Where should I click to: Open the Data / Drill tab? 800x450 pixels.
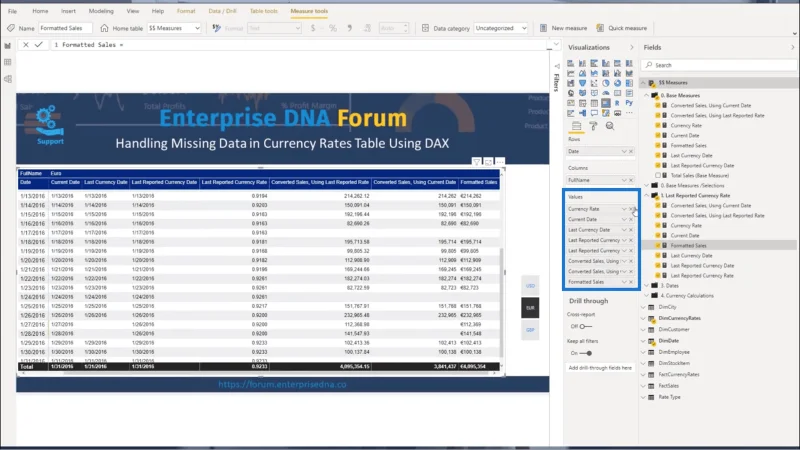tap(222, 11)
